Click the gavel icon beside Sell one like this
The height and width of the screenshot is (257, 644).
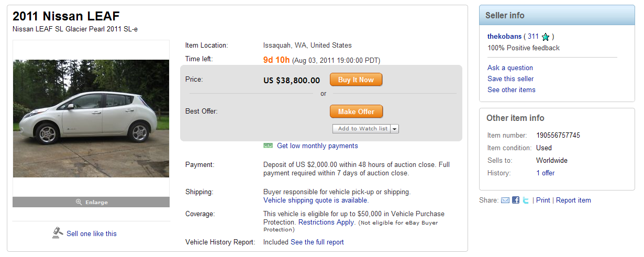point(58,233)
